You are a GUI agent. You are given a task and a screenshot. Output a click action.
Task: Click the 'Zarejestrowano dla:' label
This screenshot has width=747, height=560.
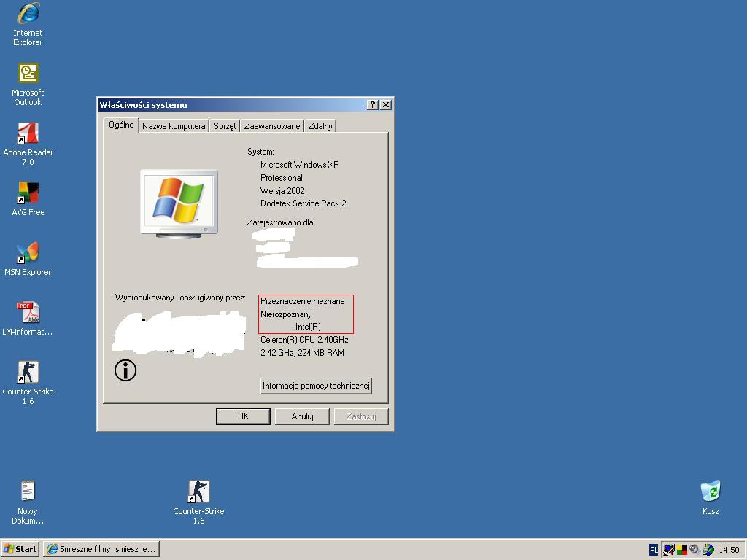[281, 222]
